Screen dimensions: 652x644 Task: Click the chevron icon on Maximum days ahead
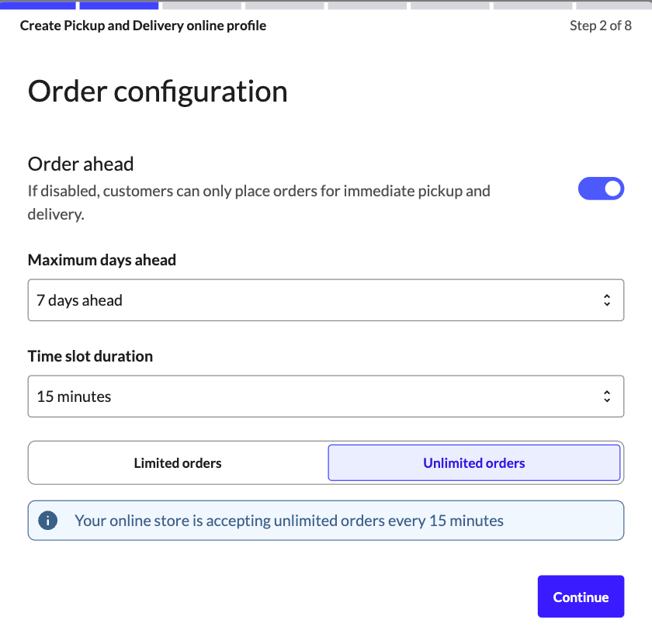pyautogui.click(x=606, y=299)
